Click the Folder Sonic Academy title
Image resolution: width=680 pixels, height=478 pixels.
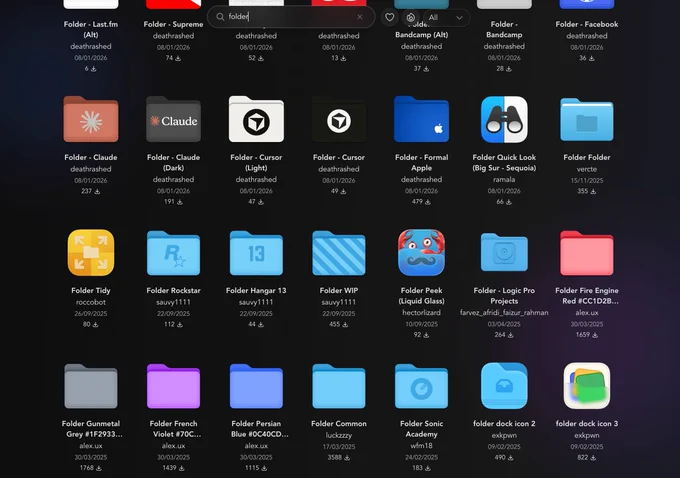pyautogui.click(x=422, y=429)
